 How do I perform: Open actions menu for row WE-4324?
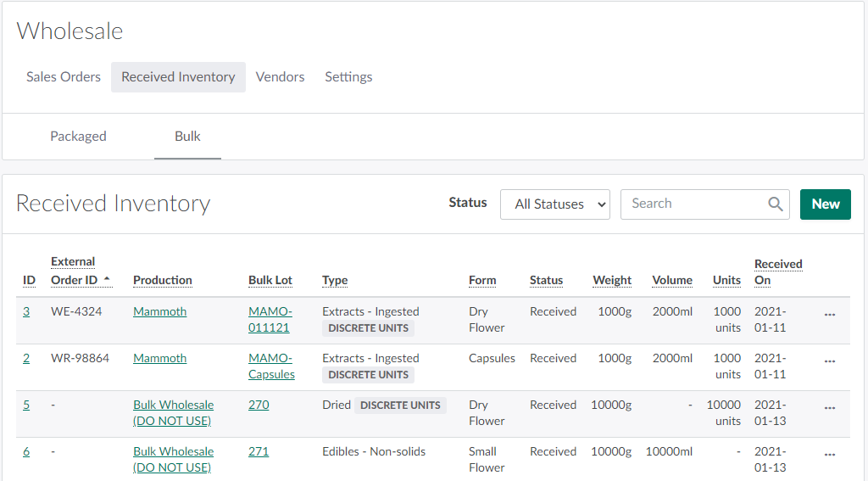(829, 314)
